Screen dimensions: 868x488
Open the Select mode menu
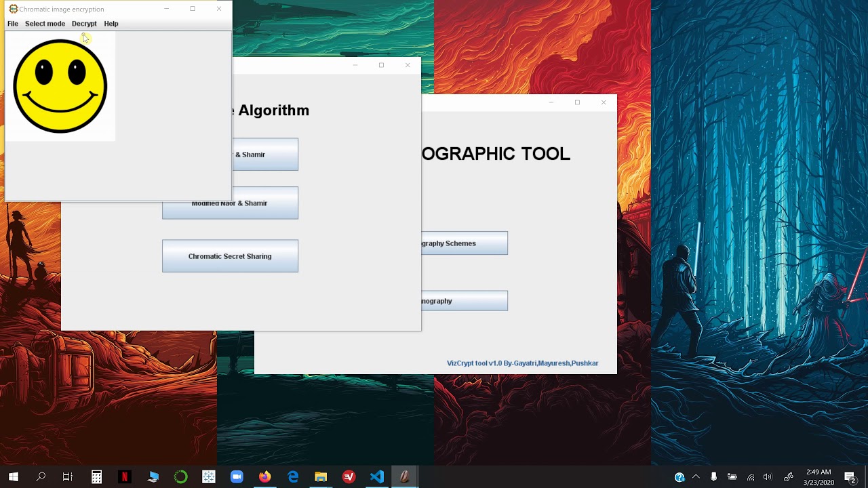(45, 24)
